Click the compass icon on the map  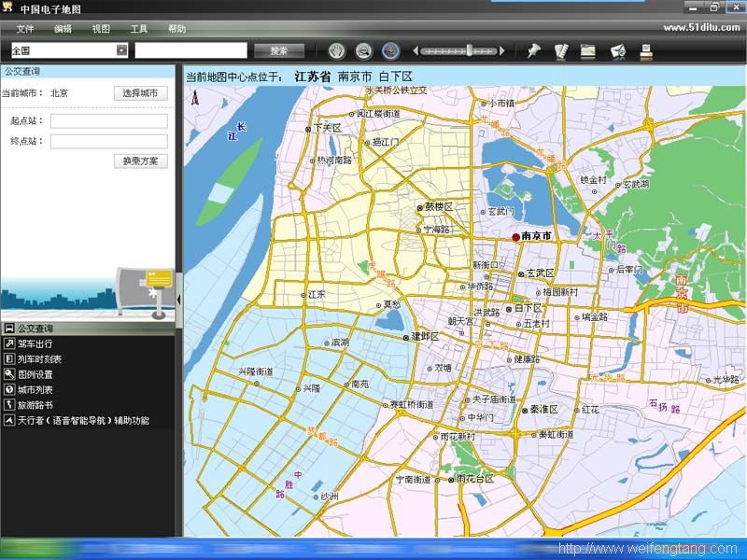point(195,99)
